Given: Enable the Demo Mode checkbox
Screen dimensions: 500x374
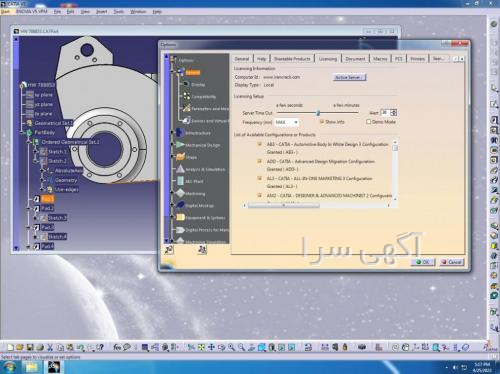Looking at the screenshot, I should 368,122.
